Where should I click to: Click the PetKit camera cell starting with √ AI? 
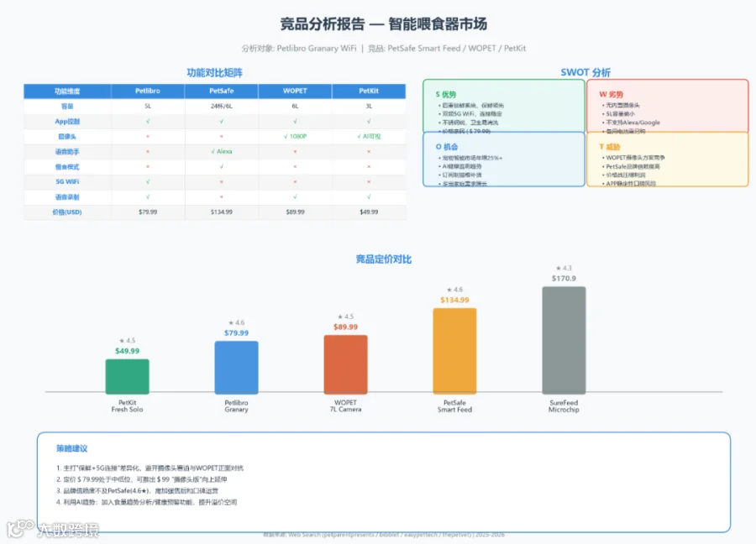tap(369, 136)
